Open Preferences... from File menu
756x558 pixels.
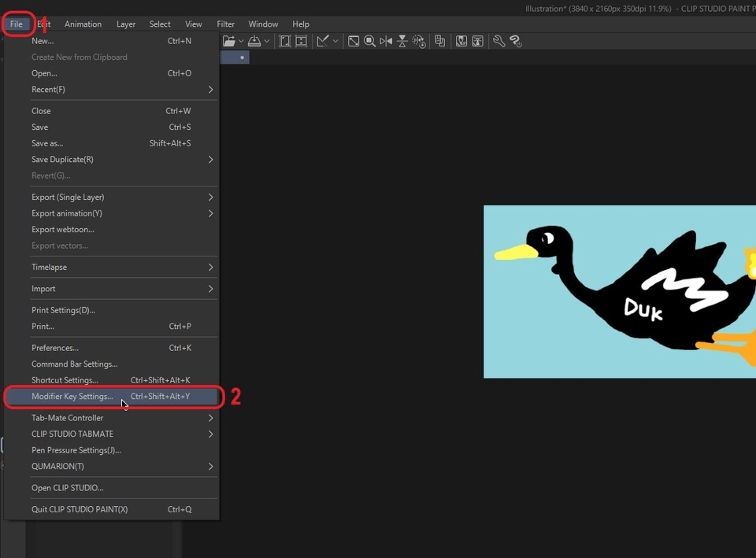point(111,348)
